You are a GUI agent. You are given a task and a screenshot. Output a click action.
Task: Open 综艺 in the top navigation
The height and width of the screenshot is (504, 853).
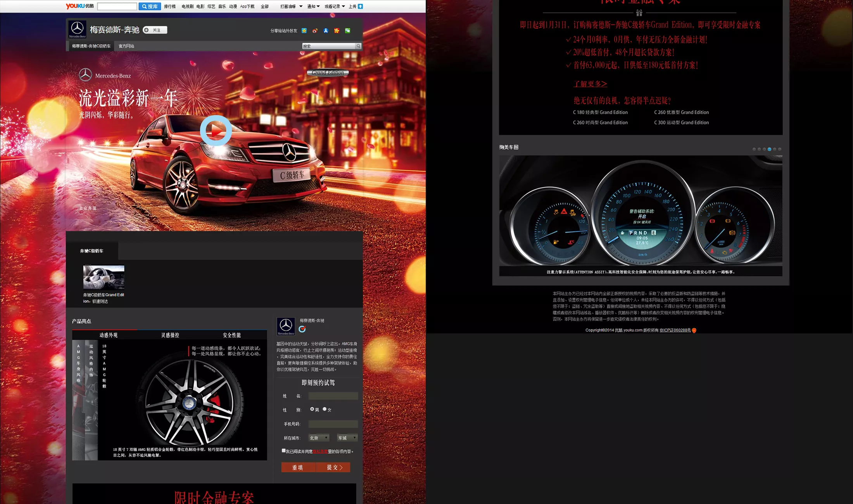[211, 7]
